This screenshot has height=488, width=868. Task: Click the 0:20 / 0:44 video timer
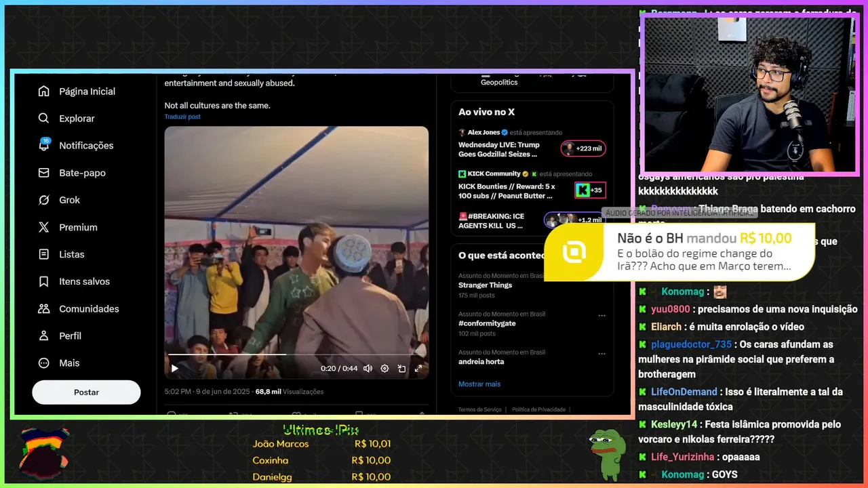339,369
